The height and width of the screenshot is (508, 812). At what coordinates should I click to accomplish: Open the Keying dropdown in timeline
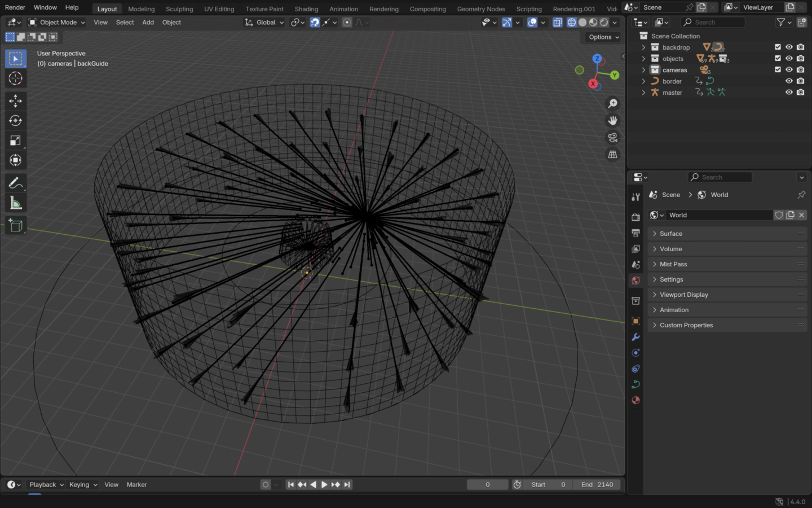(83, 485)
